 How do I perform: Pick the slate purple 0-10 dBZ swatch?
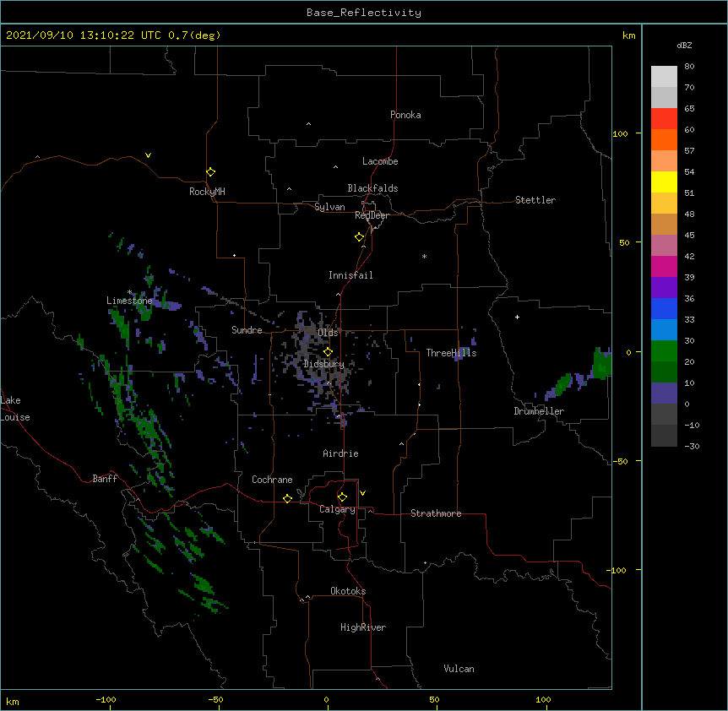664,393
